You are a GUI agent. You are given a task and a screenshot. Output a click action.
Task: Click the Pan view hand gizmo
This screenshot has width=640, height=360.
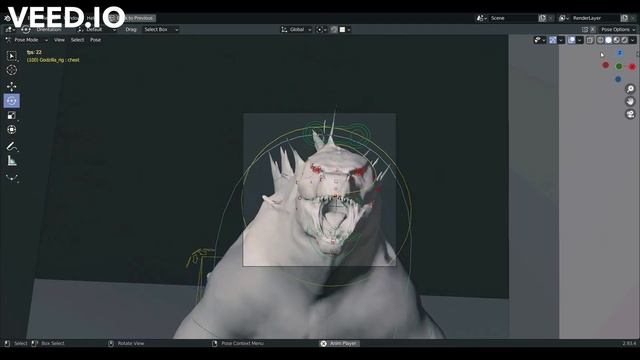click(630, 101)
